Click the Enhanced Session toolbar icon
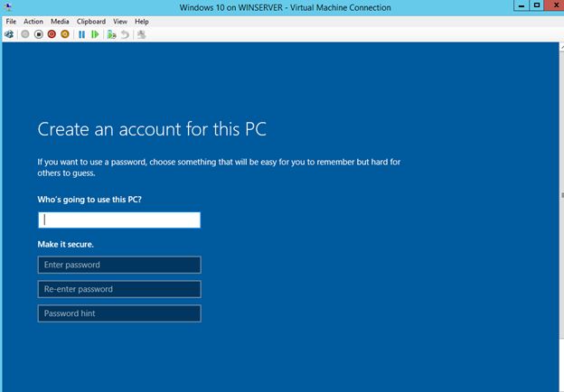 (x=141, y=34)
